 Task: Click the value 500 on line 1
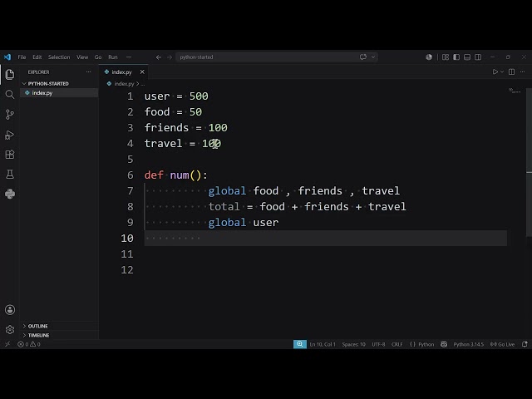[x=199, y=96]
